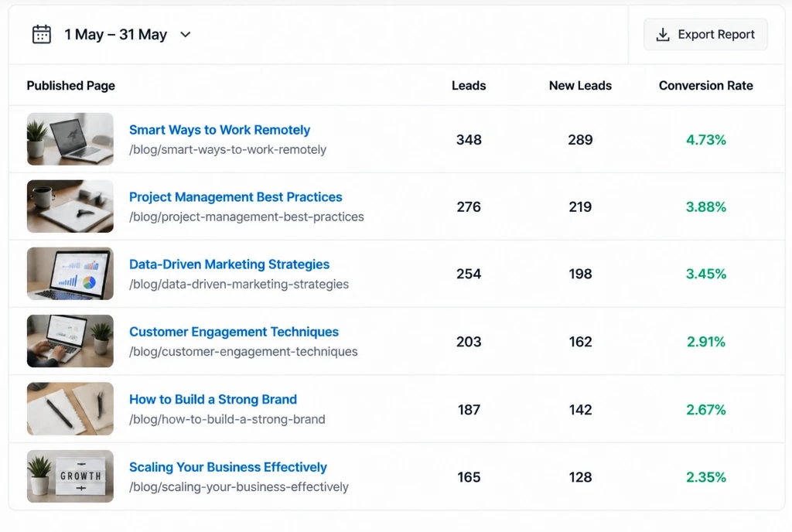This screenshot has height=532, width=792.
Task: Open How to Build a Strong Brand link
Action: pos(213,399)
